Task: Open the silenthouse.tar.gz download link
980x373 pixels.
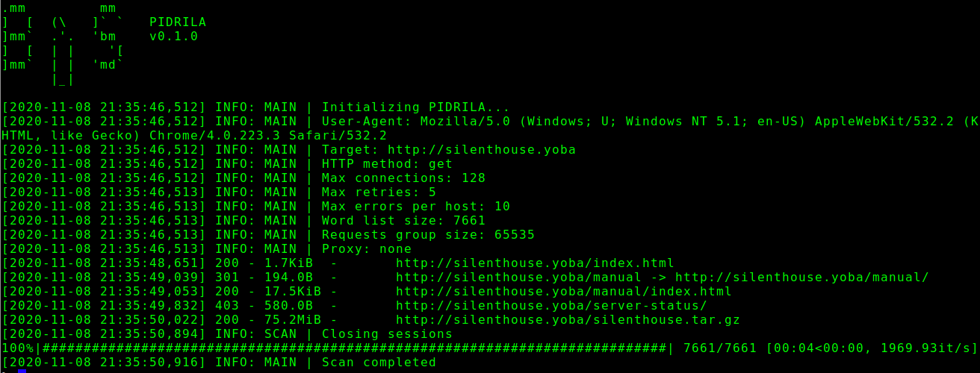Action: click(568, 320)
